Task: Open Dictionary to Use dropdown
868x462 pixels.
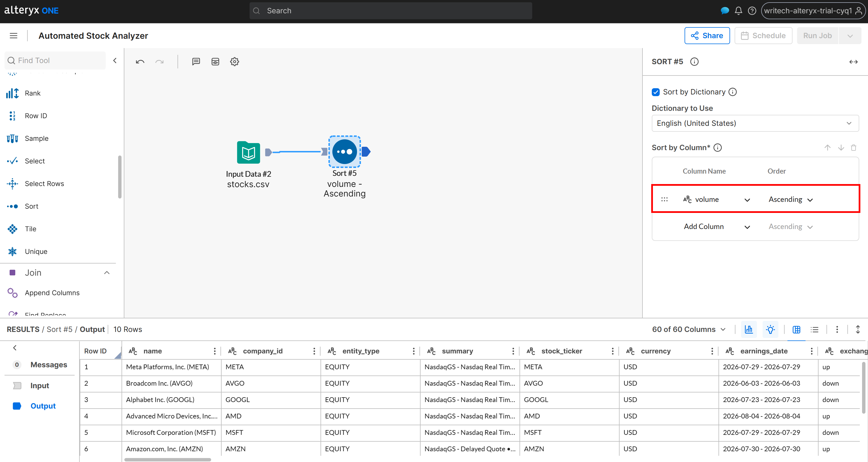Action: click(x=755, y=123)
